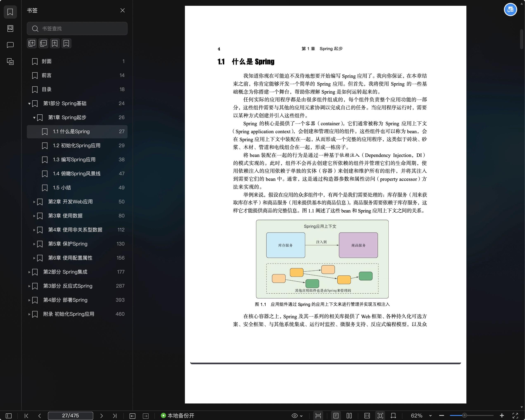The height and width of the screenshot is (420, 525).
Task: Open the convert-to-Word icon in left sidebar
Action: click(10, 61)
